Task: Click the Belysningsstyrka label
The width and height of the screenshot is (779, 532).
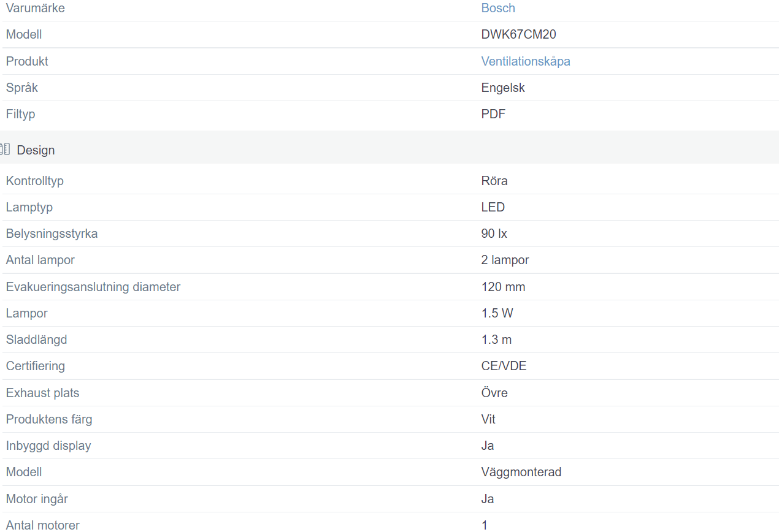Action: click(52, 234)
